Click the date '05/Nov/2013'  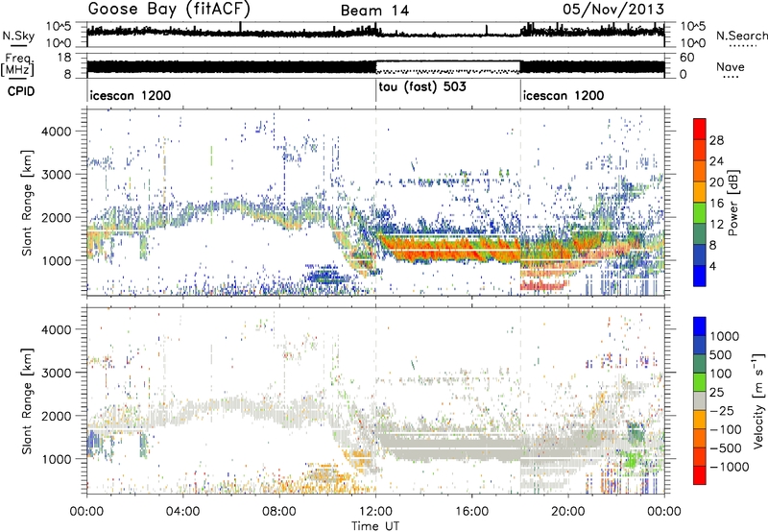[x=613, y=10]
